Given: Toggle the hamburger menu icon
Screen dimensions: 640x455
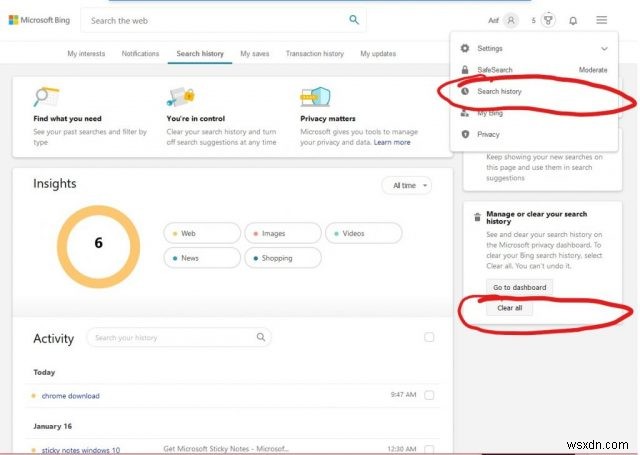Looking at the screenshot, I should [601, 20].
